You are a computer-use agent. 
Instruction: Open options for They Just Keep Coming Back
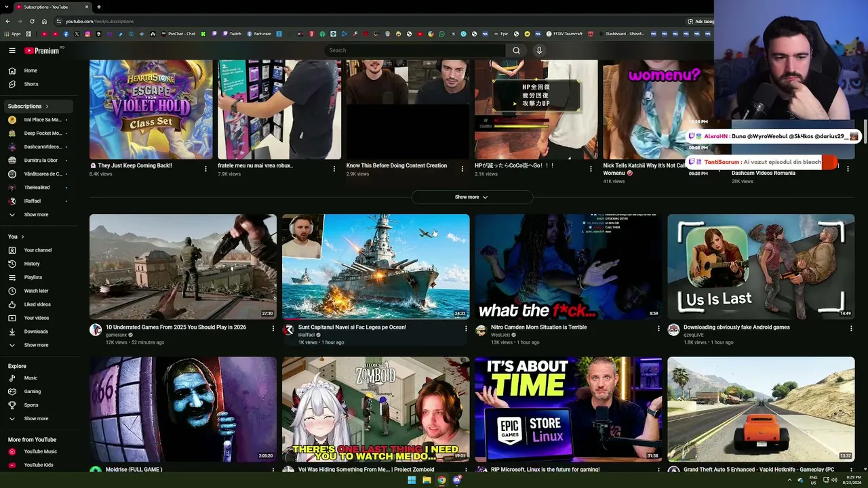(x=205, y=169)
